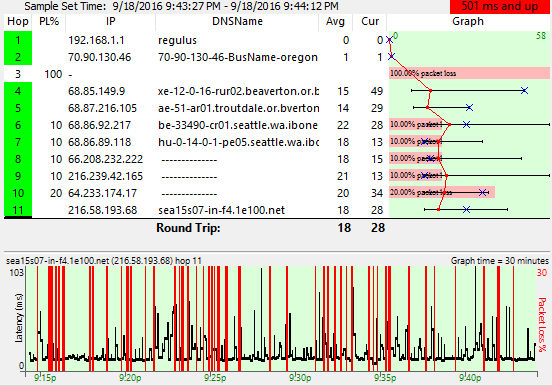Viewport: 552px width, 386px height.
Task: Click IP address 68.87.216.105
Action: [102, 108]
